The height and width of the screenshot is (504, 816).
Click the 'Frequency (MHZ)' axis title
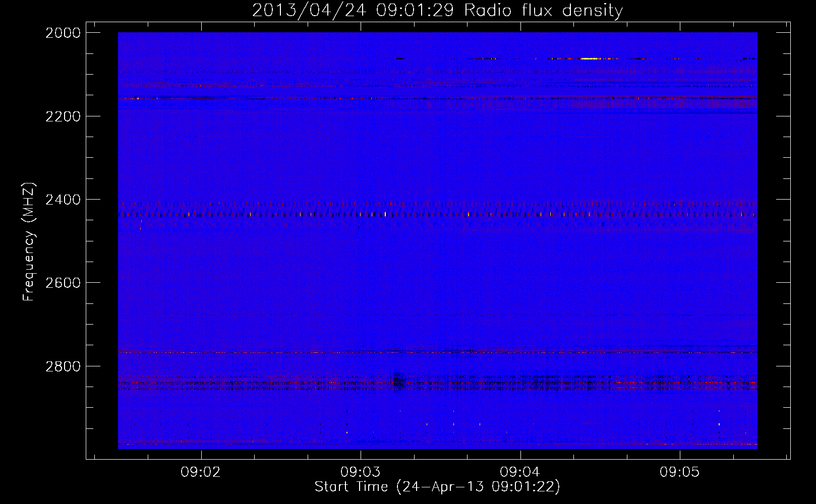(29, 242)
